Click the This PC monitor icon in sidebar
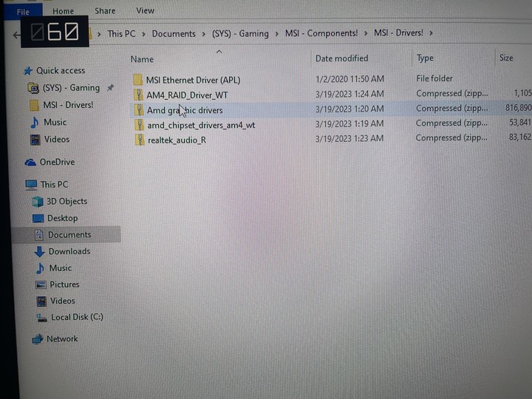Viewport: 532px width, 399px height. tap(31, 185)
